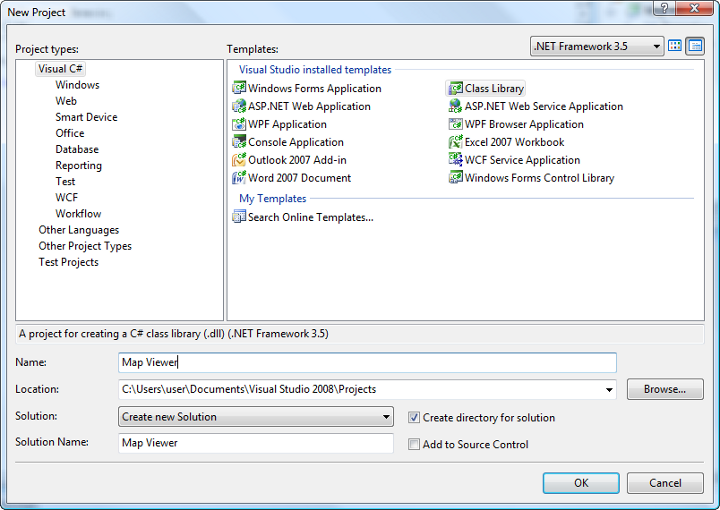Select the Reporting project type
This screenshot has height=510, width=720.
point(79,165)
